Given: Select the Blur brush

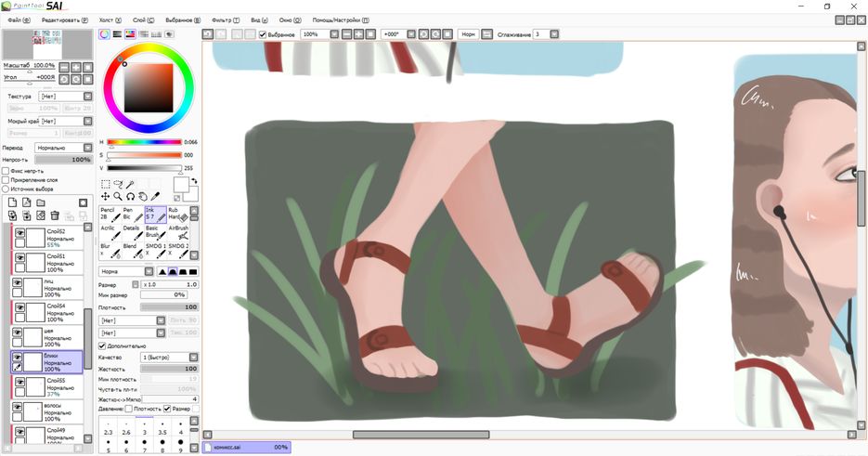Looking at the screenshot, I should [110, 251].
